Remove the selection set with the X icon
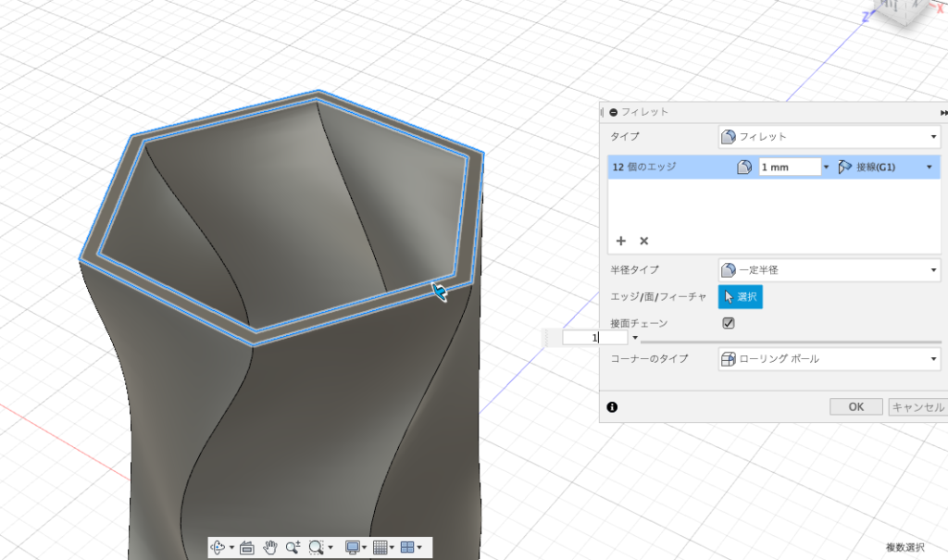The width and height of the screenshot is (948, 560). coord(644,241)
